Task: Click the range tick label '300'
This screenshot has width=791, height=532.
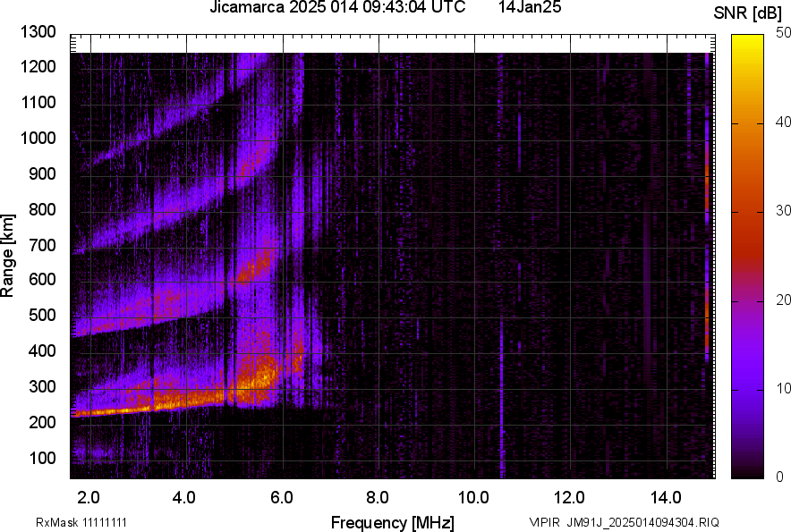Action: 42,386
